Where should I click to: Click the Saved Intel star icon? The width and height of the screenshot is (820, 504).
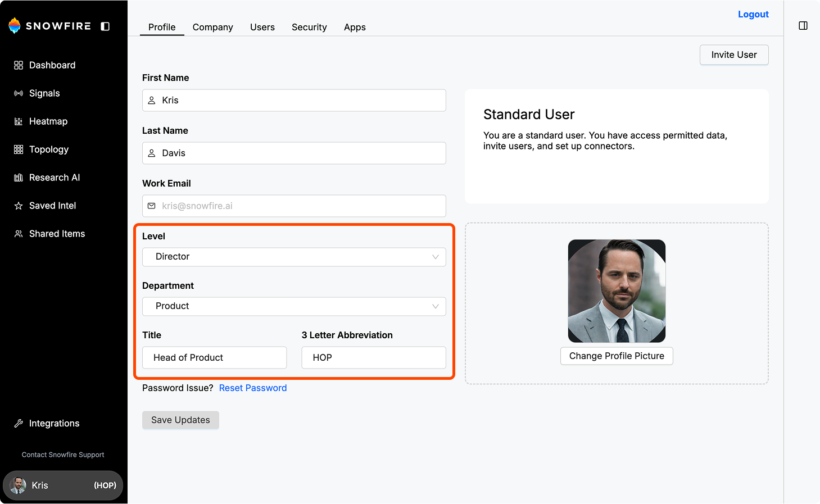[x=19, y=206]
